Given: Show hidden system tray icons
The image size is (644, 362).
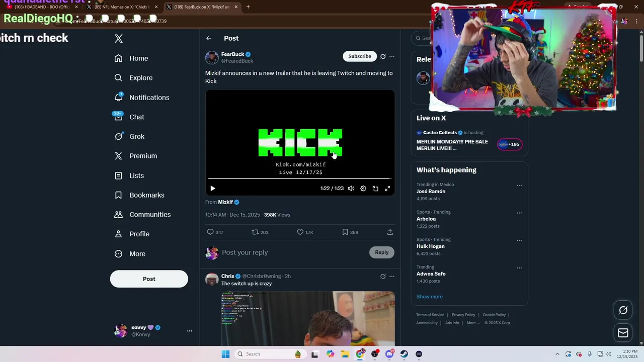Looking at the screenshot, I should [557, 354].
